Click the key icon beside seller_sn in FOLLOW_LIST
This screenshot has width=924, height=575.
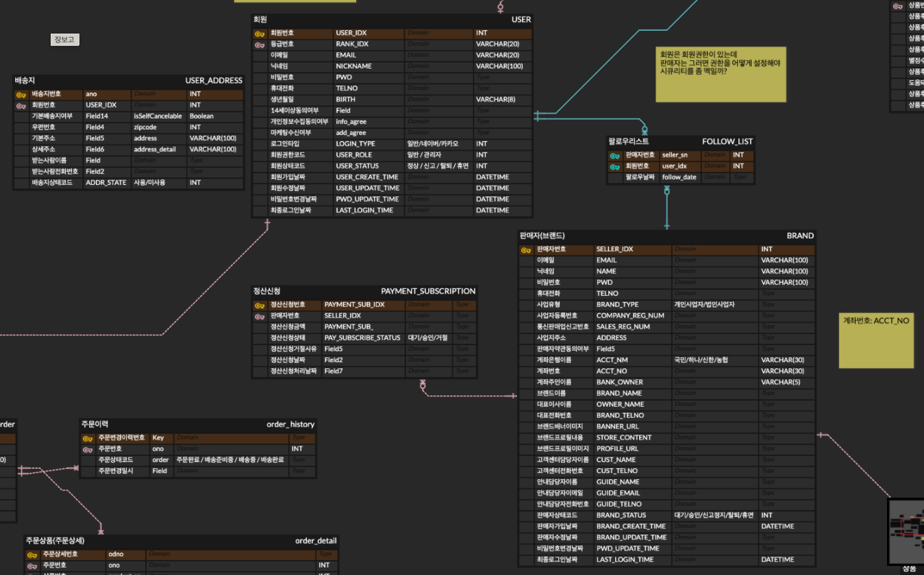[x=615, y=155]
